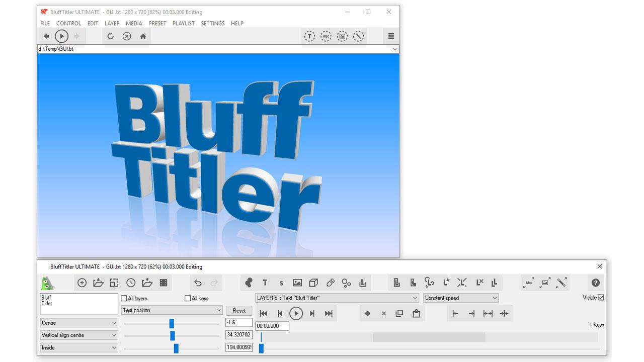Click the dashed circle picture icon
The width and height of the screenshot is (644, 362).
point(342,36)
